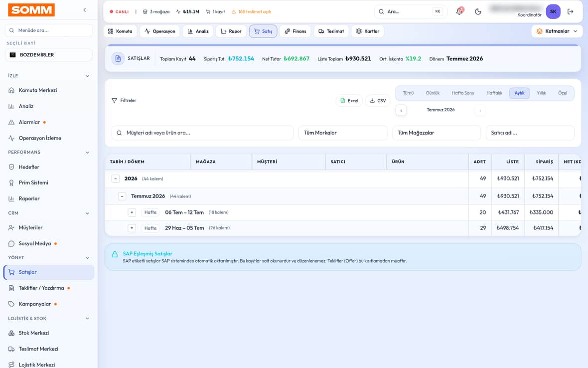Select the Günlük period option

pos(433,93)
